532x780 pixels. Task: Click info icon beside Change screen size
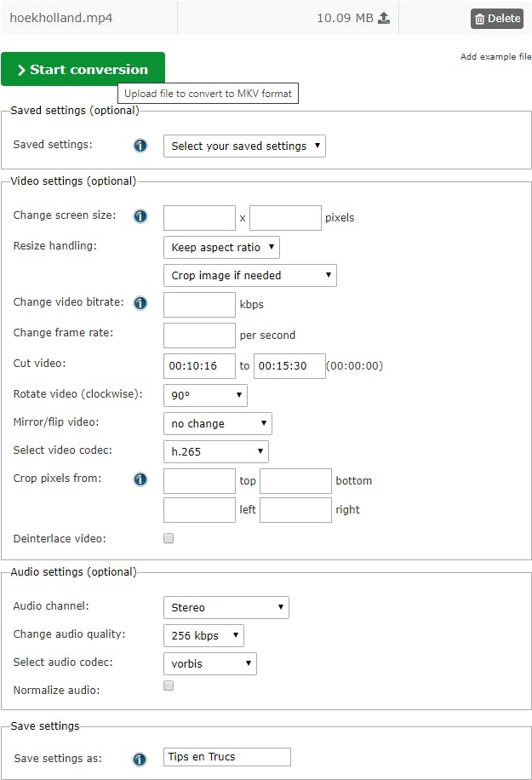click(140, 216)
